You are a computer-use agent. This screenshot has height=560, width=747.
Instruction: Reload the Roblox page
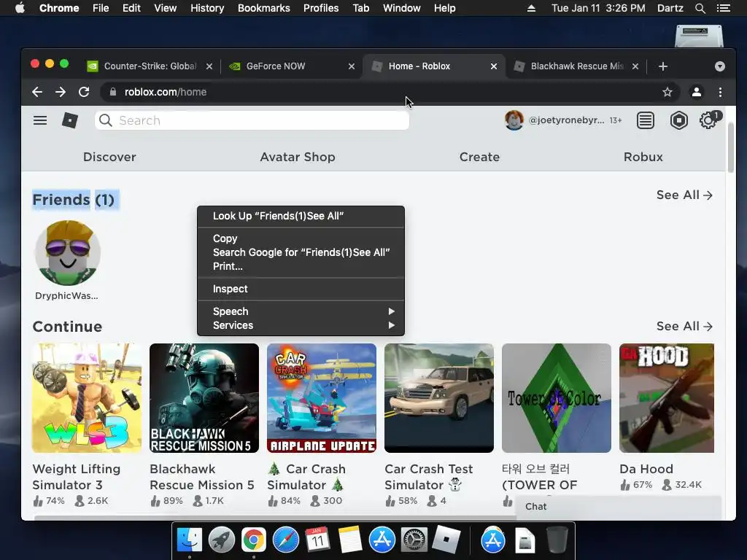(84, 92)
